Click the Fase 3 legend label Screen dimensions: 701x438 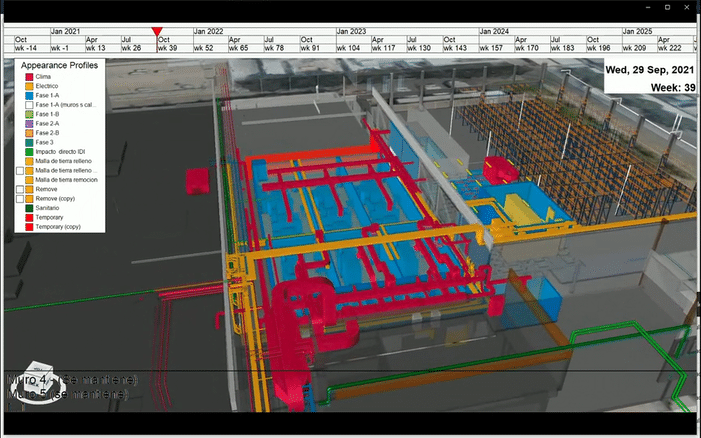44,143
